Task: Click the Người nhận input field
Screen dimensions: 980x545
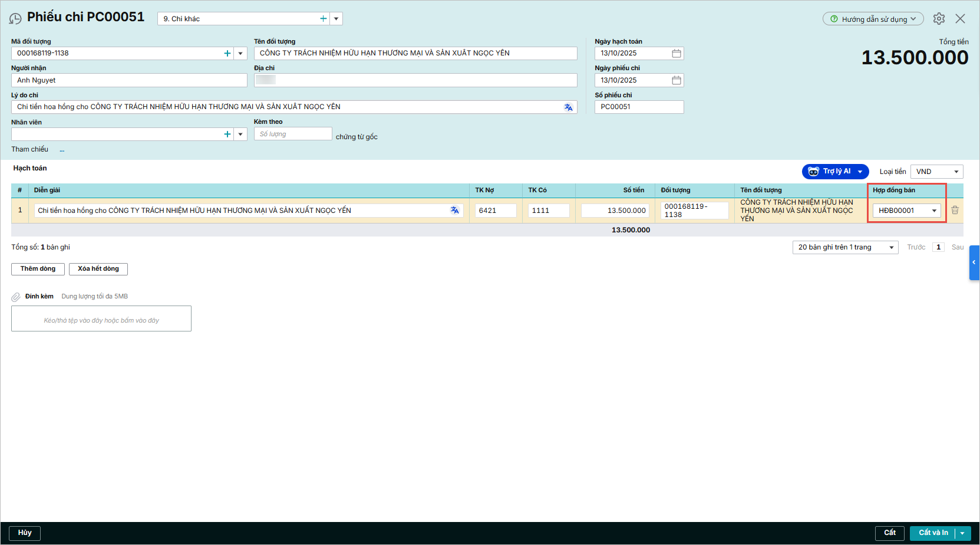Action: 129,80
